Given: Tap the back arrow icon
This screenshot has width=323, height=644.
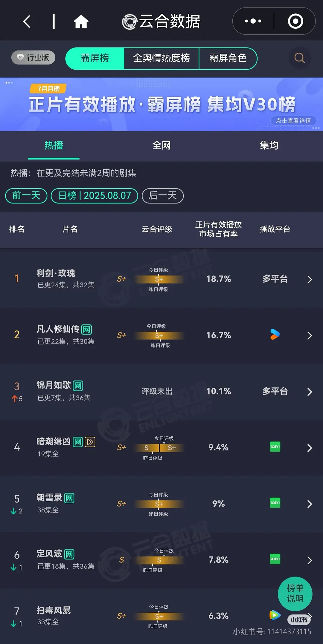Looking at the screenshot, I should 27,22.
